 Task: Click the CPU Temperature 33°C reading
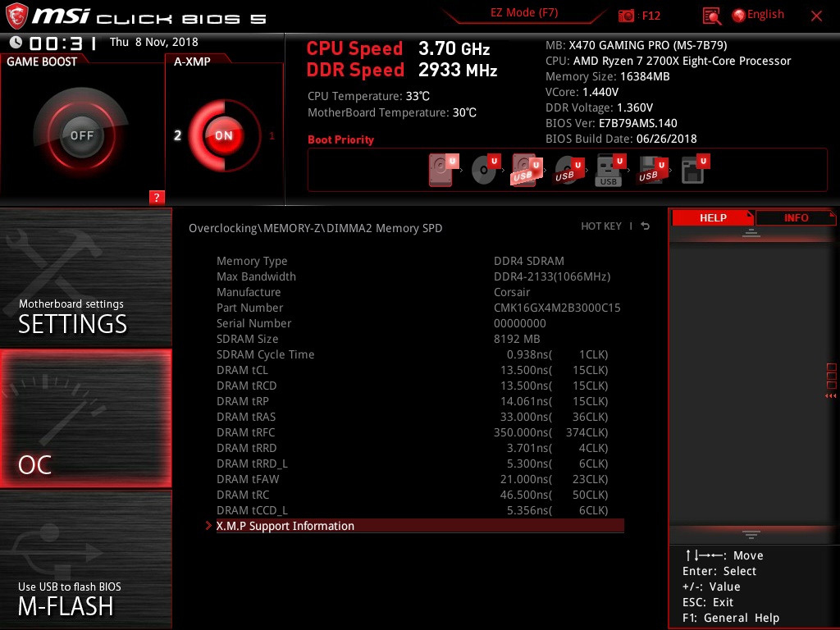click(368, 96)
